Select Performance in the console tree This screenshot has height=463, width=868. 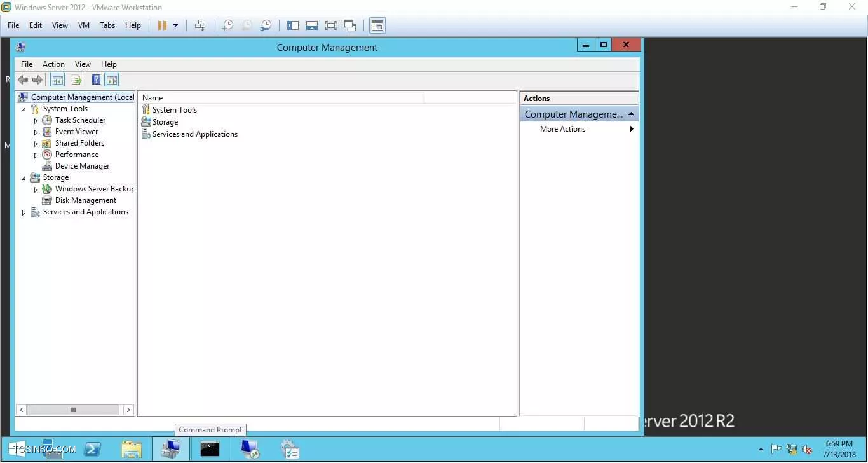click(x=76, y=155)
